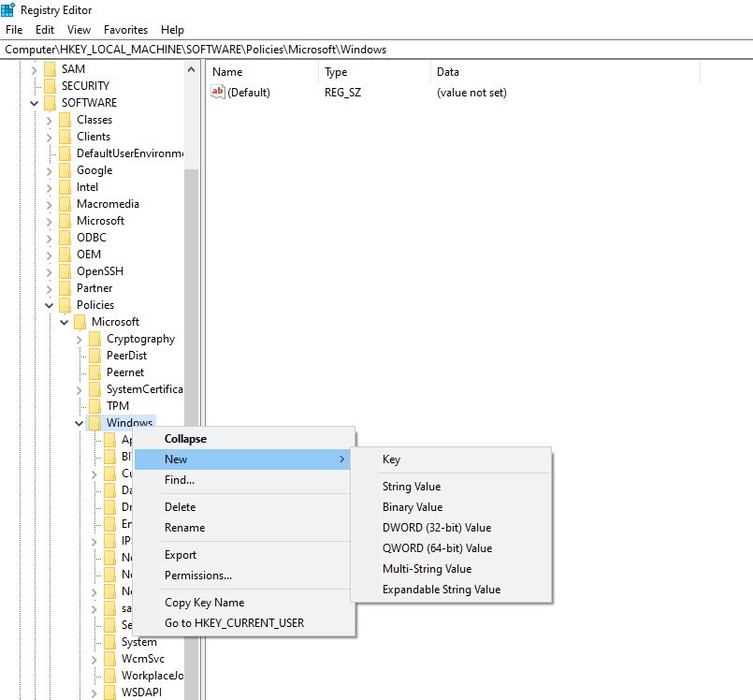
Task: Click the System folder icon
Action: 110,642
